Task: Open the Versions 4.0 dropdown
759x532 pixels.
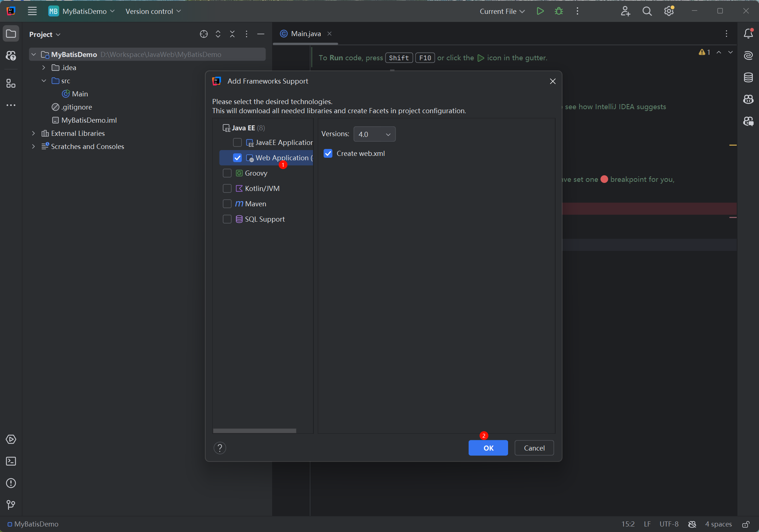Action: tap(374, 134)
